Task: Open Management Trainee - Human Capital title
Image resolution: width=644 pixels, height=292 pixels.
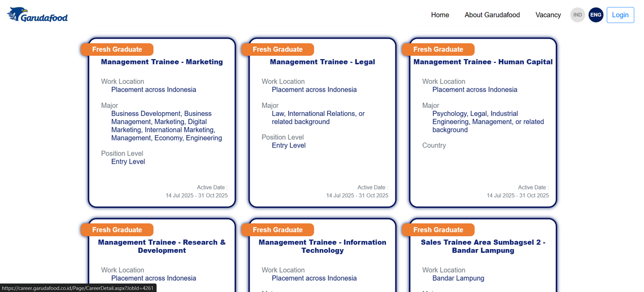Action: click(483, 62)
